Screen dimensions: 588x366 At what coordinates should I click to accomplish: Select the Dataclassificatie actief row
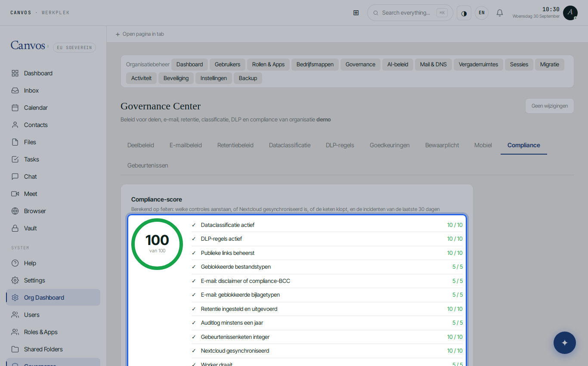point(327,225)
